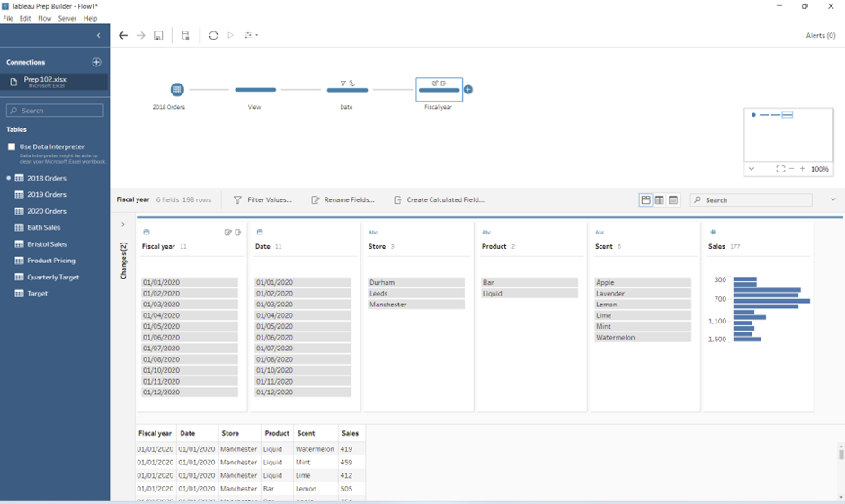Open the Server menu
The width and height of the screenshot is (845, 504).
tap(67, 18)
